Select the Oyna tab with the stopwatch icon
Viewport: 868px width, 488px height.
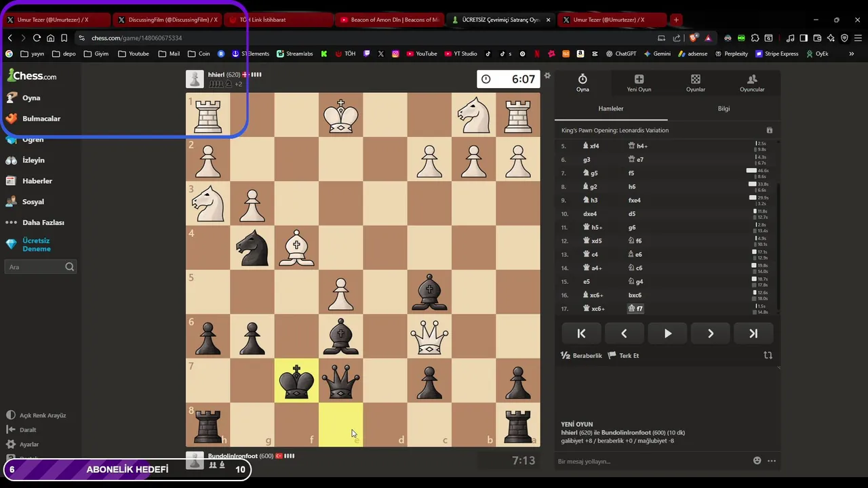[x=583, y=83]
